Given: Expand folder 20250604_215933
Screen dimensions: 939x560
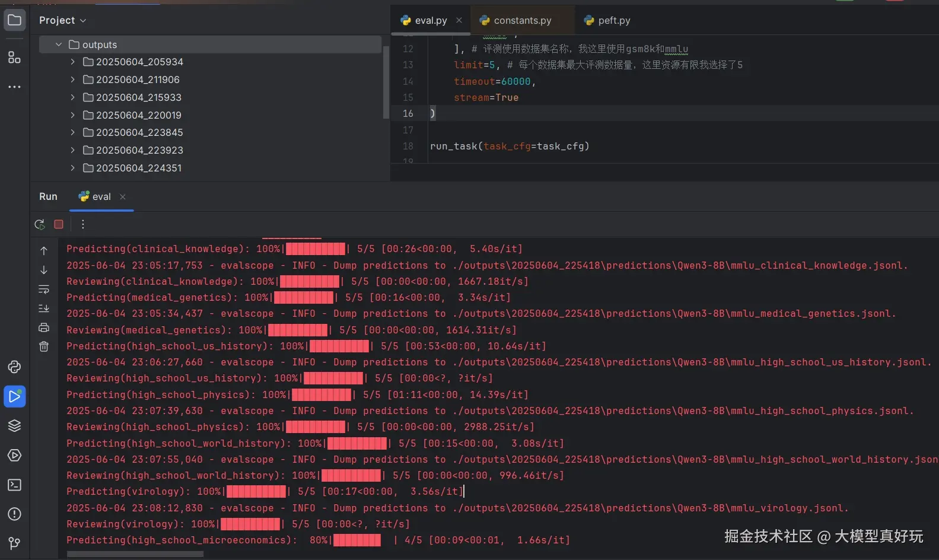Looking at the screenshot, I should (72, 97).
